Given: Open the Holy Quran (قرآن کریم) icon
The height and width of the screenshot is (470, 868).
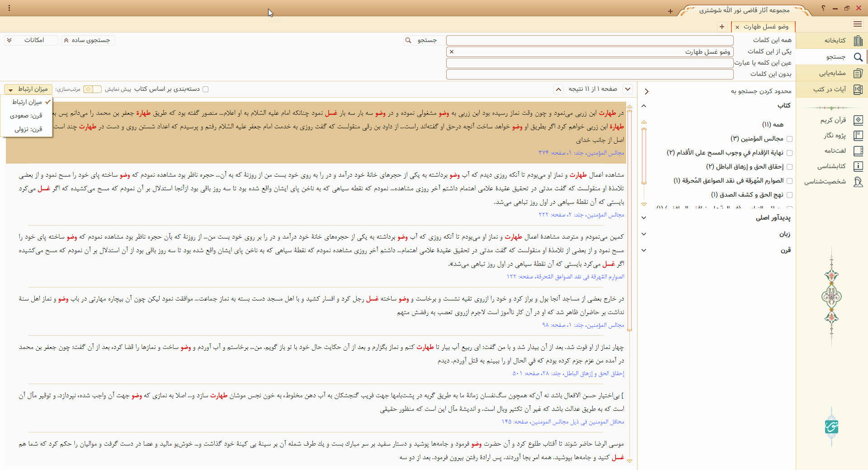Looking at the screenshot, I should pyautogui.click(x=858, y=120).
